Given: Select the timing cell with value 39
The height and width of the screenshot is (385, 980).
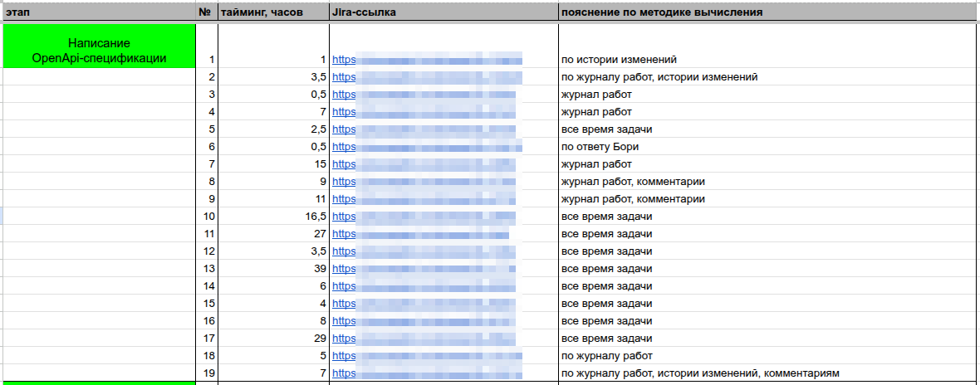Looking at the screenshot, I should tap(273, 269).
